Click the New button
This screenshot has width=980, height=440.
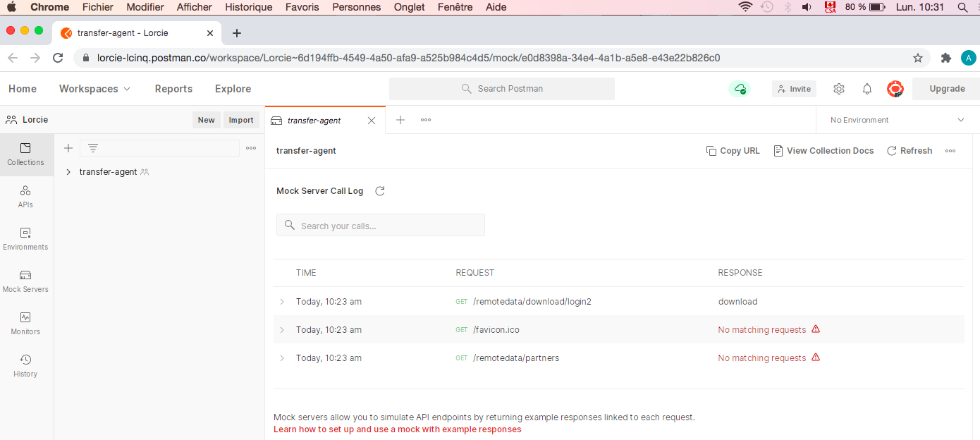pyautogui.click(x=207, y=120)
